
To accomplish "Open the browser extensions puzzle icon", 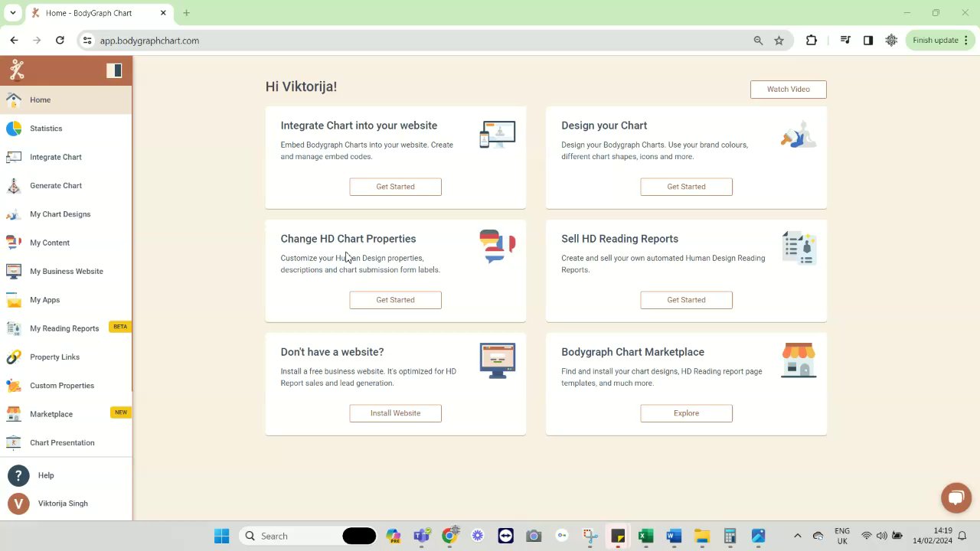I will click(812, 41).
